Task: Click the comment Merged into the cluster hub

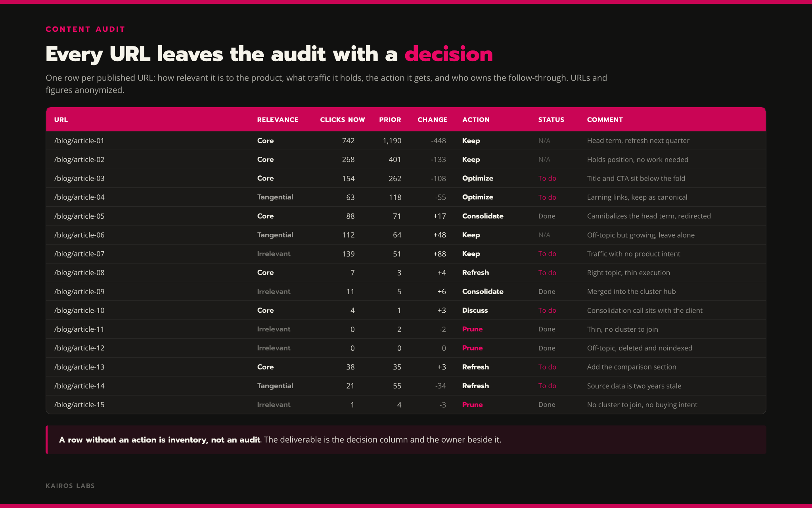Action: point(631,291)
